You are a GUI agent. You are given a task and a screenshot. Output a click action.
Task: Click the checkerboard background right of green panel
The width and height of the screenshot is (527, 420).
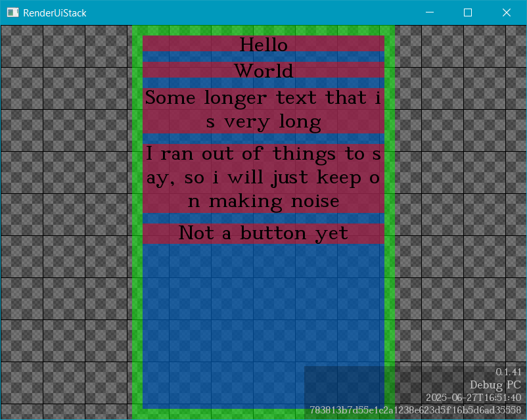[x=460, y=197]
